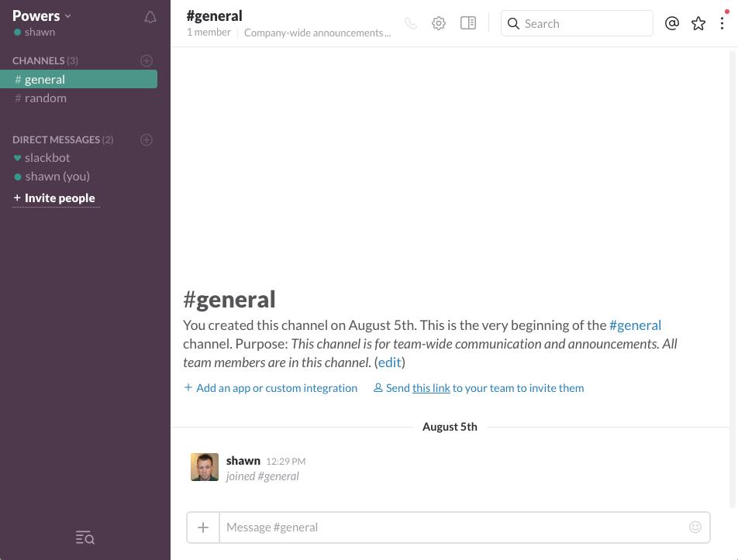Open the 'this link' invite link

pyautogui.click(x=431, y=388)
